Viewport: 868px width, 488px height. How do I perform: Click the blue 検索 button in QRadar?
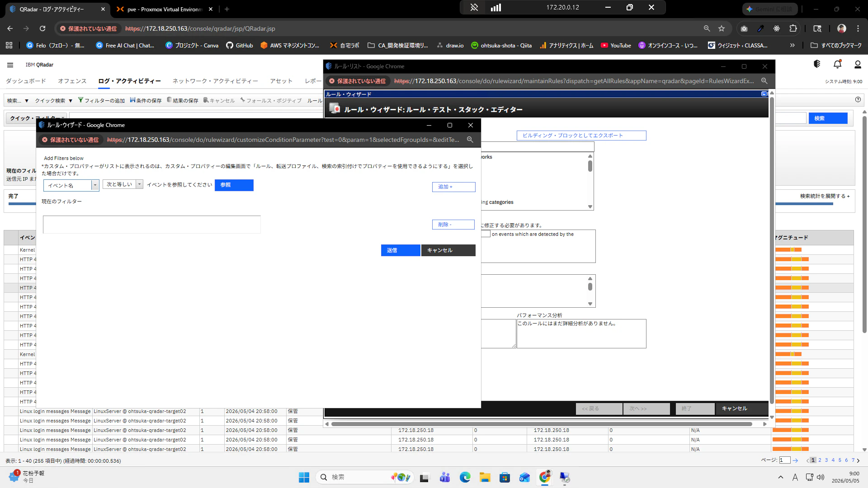pos(828,118)
